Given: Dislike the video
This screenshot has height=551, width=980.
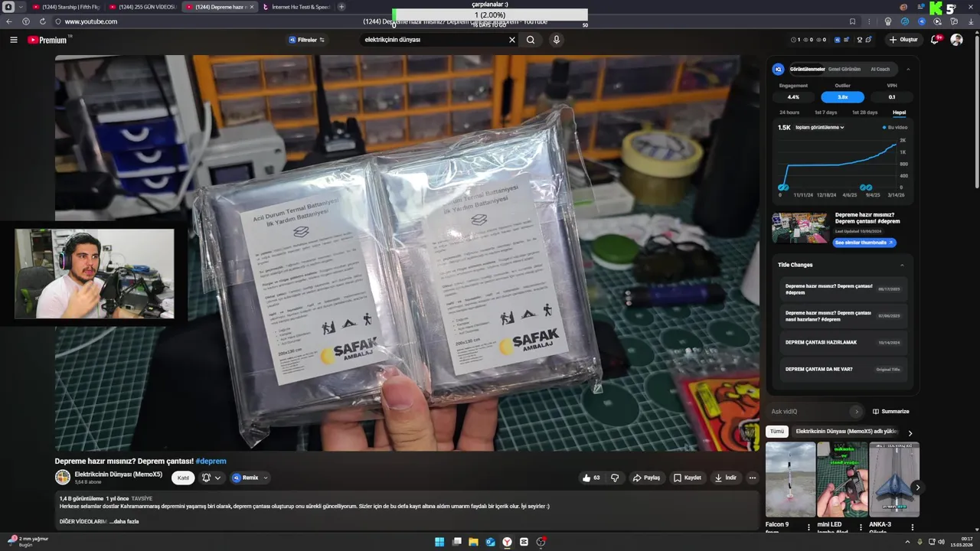Looking at the screenshot, I should 615,478.
